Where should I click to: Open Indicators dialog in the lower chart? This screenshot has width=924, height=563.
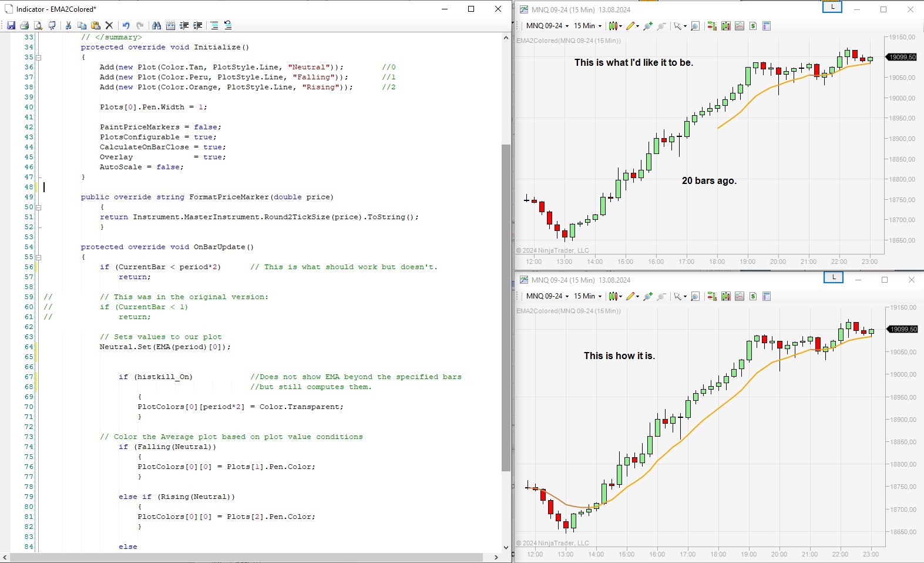740,296
